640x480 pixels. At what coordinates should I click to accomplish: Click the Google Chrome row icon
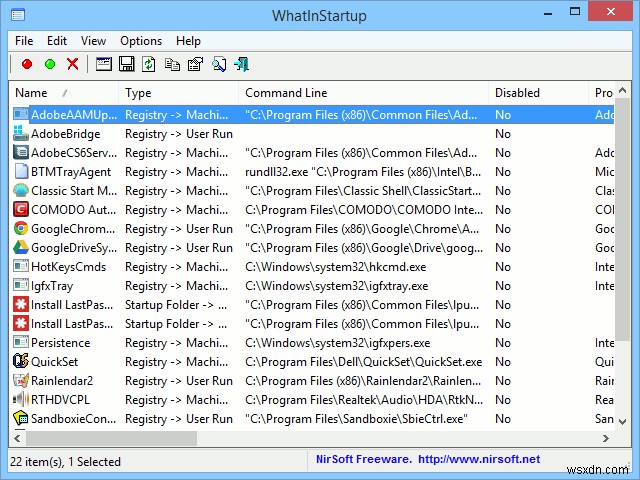(20, 228)
